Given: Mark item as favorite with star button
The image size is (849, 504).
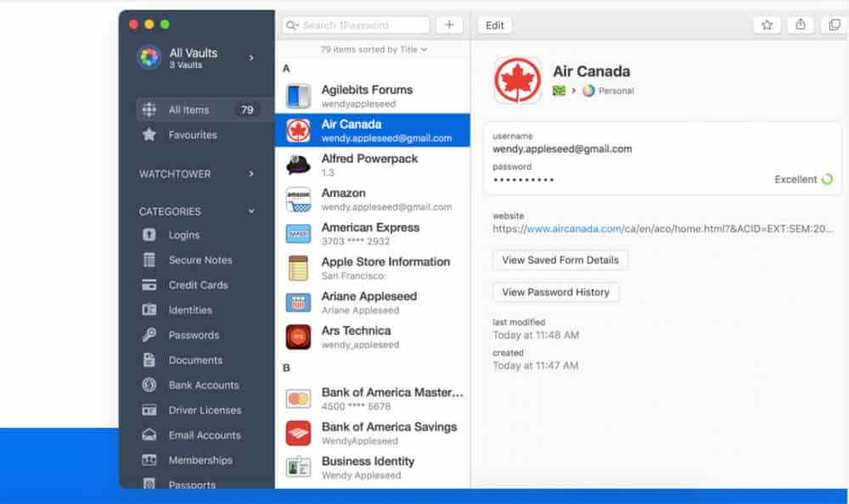Looking at the screenshot, I should 767,25.
